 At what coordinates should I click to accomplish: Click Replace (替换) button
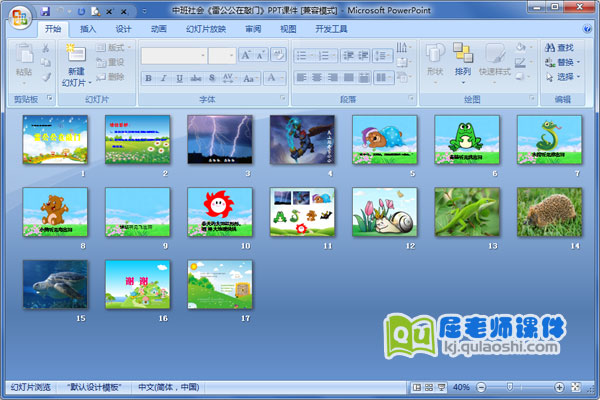click(x=562, y=62)
